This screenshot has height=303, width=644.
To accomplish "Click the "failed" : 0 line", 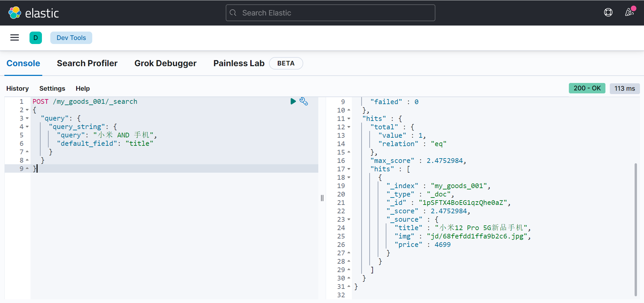I will (394, 102).
